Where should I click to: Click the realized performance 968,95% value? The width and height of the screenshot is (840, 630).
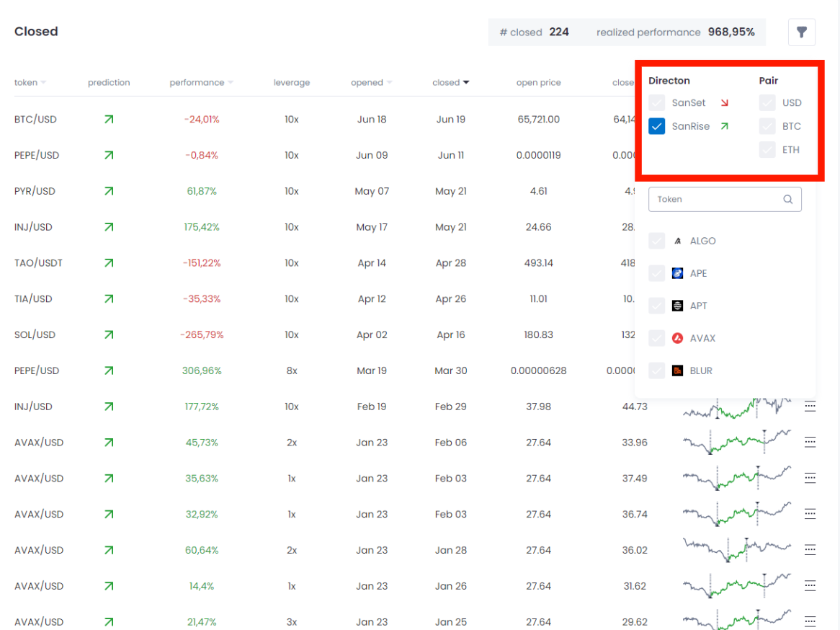pos(731,32)
